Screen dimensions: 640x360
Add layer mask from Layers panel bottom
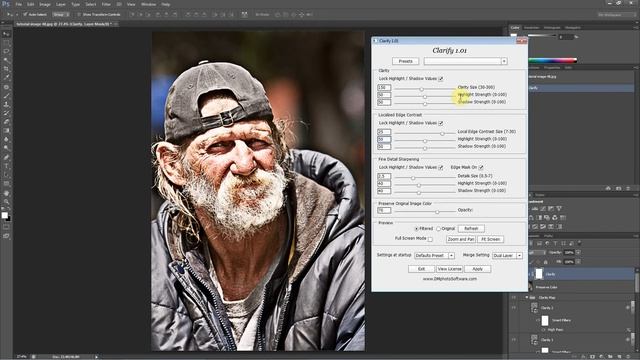pos(593,357)
